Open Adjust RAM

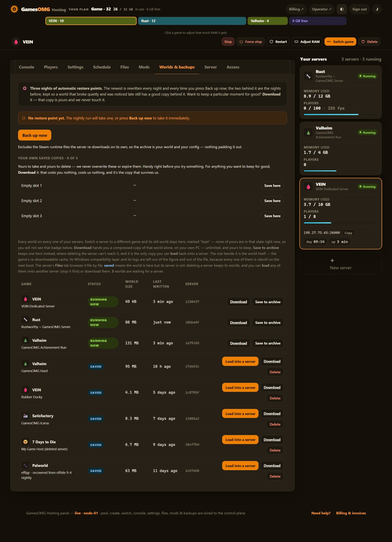307,42
